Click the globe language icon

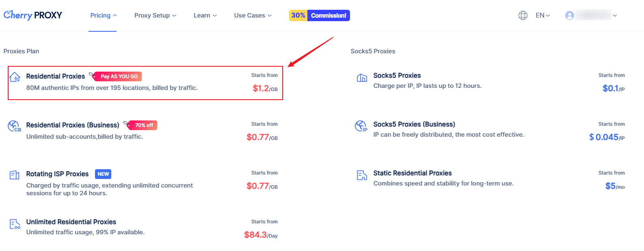coord(523,15)
